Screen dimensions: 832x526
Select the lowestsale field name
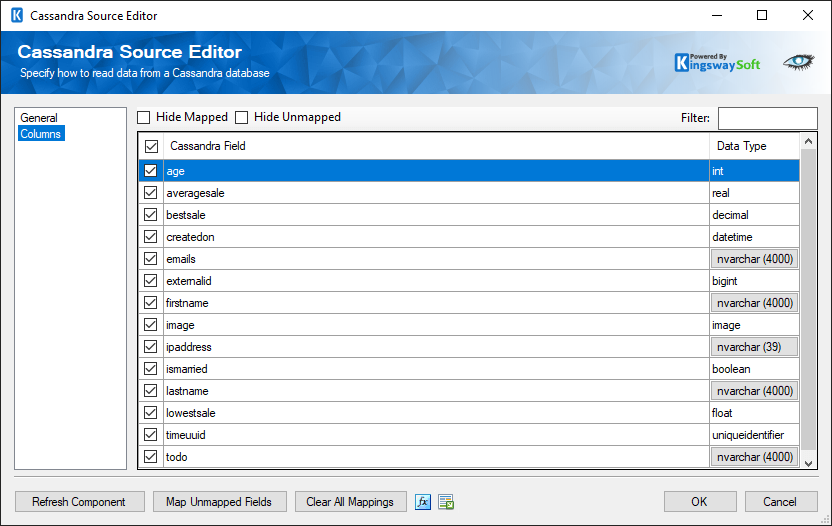tap(190, 413)
